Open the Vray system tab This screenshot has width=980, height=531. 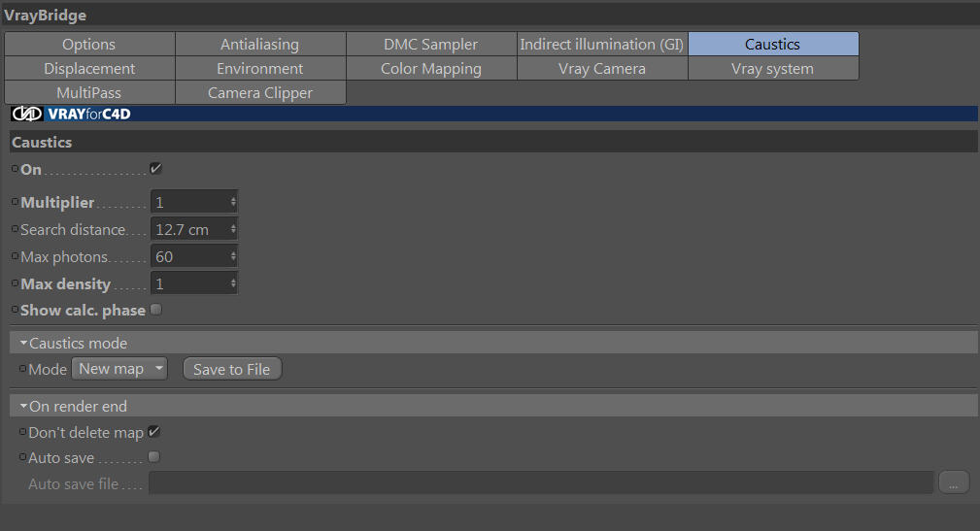click(x=773, y=69)
